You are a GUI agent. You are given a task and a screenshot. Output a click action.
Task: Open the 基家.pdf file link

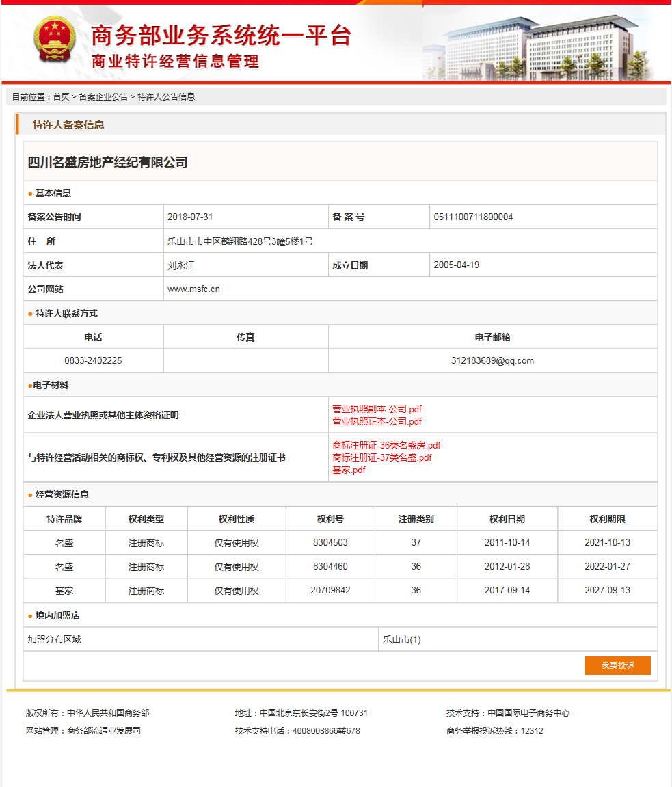tap(349, 470)
